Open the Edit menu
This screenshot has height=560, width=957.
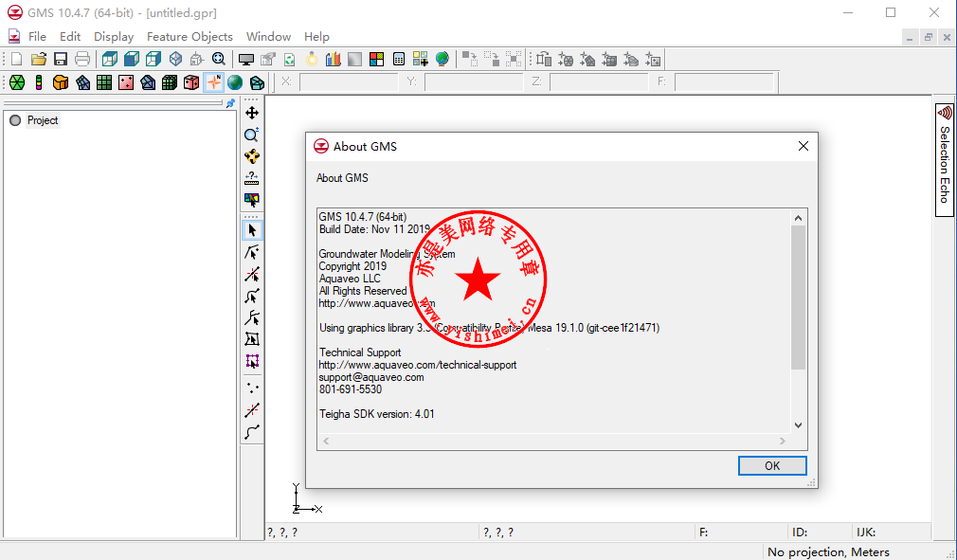(x=70, y=37)
